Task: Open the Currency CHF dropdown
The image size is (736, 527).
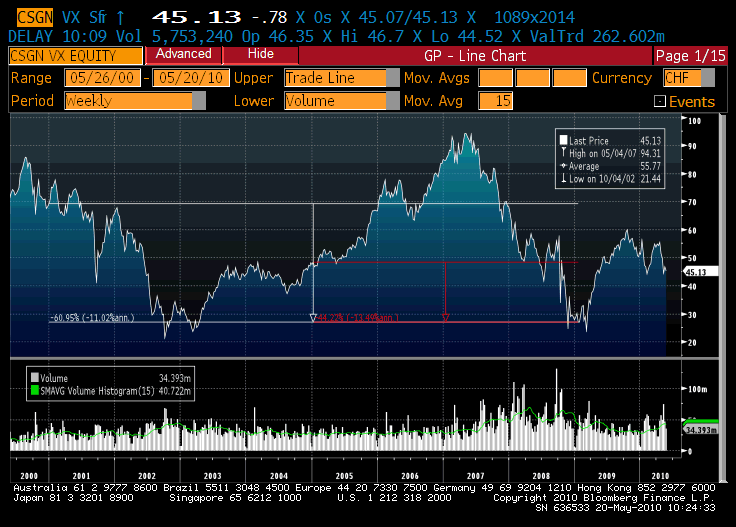Action: pos(689,78)
